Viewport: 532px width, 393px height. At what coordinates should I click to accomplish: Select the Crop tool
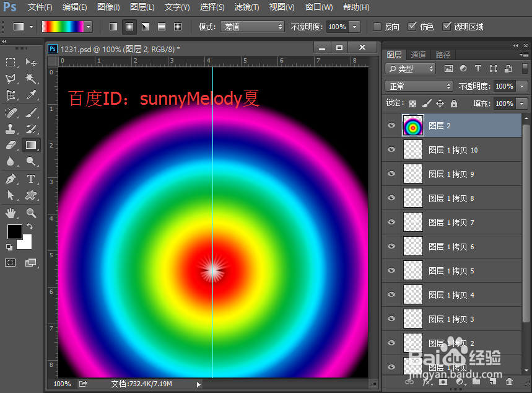click(x=11, y=95)
